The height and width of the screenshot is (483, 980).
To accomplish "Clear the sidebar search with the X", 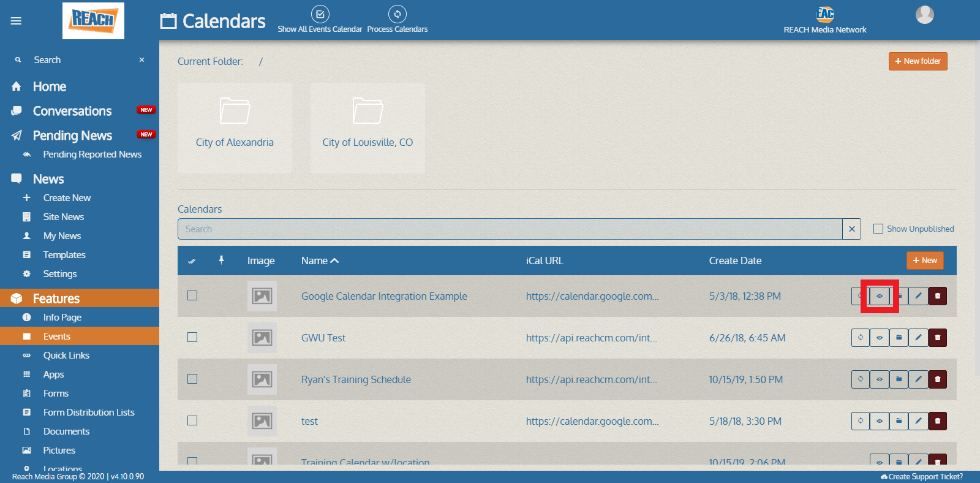I will click(141, 60).
